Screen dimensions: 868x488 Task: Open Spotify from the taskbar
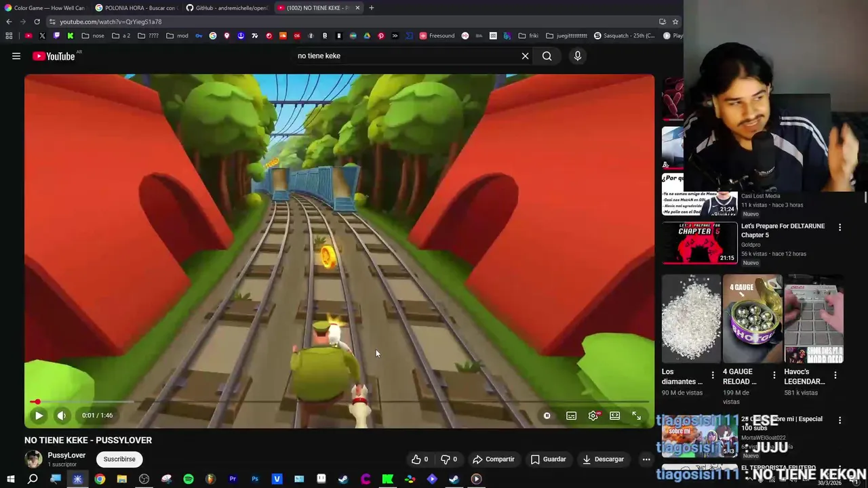pos(189,479)
